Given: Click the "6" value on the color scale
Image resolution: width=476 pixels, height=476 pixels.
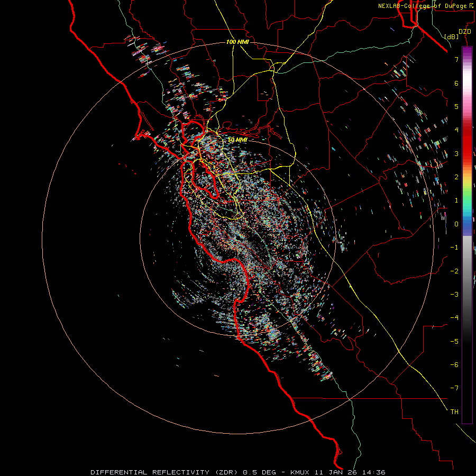Looking at the screenshot, I should point(456,83).
